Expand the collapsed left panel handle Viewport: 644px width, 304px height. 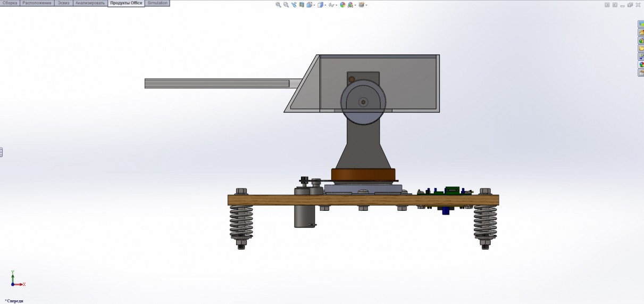pos(1,152)
